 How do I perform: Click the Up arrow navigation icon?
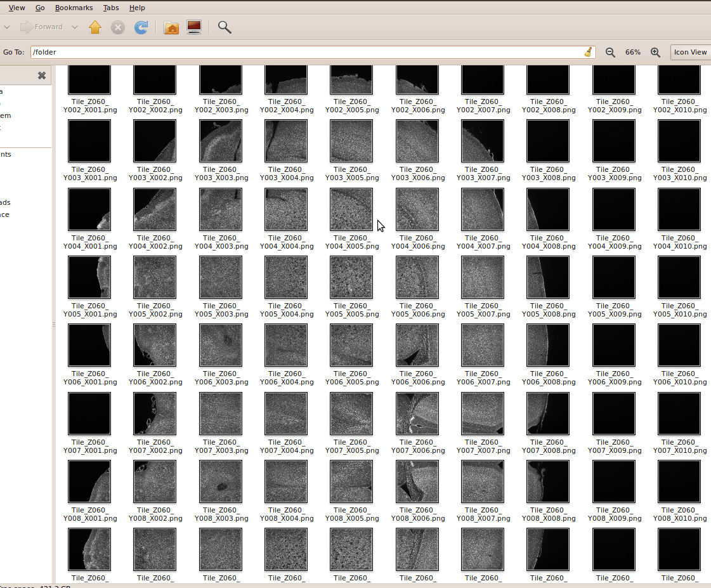point(95,27)
